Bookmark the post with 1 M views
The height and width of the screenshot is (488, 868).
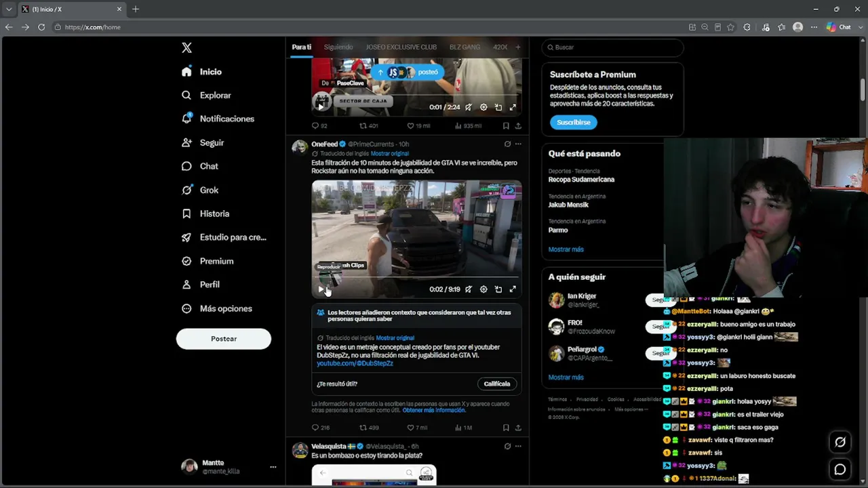(506, 428)
